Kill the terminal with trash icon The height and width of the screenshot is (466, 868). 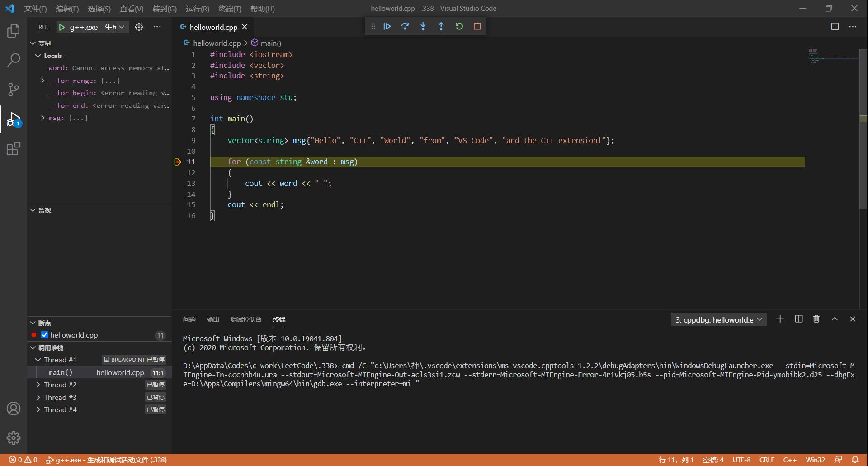(816, 319)
